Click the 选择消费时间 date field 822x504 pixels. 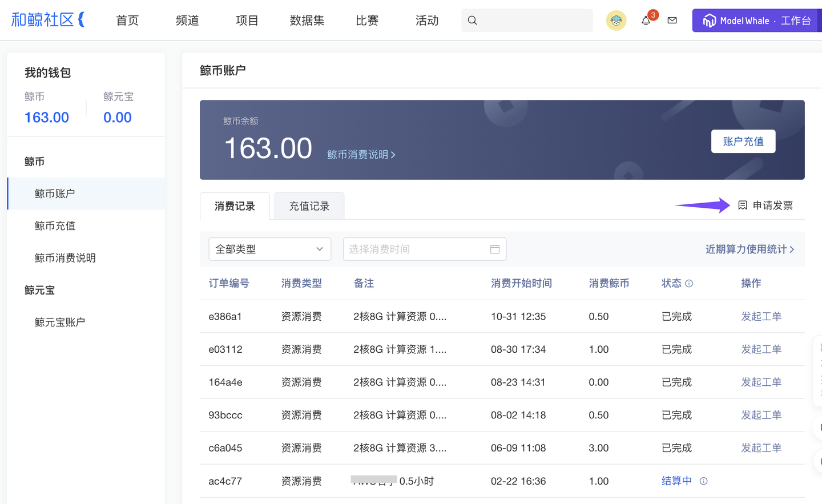[x=425, y=249]
